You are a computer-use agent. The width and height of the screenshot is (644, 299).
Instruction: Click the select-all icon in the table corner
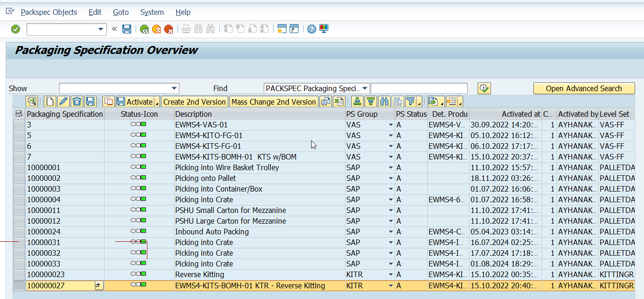(19, 114)
